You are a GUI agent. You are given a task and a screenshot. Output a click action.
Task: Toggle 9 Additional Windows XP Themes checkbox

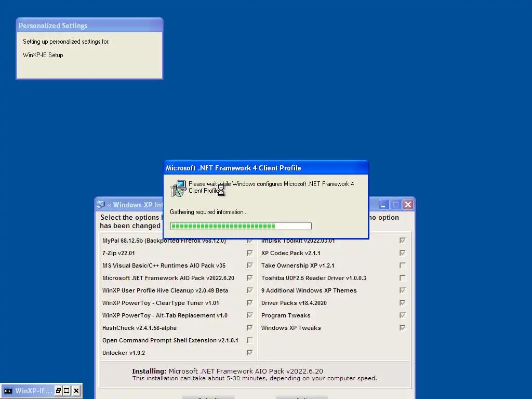(403, 290)
